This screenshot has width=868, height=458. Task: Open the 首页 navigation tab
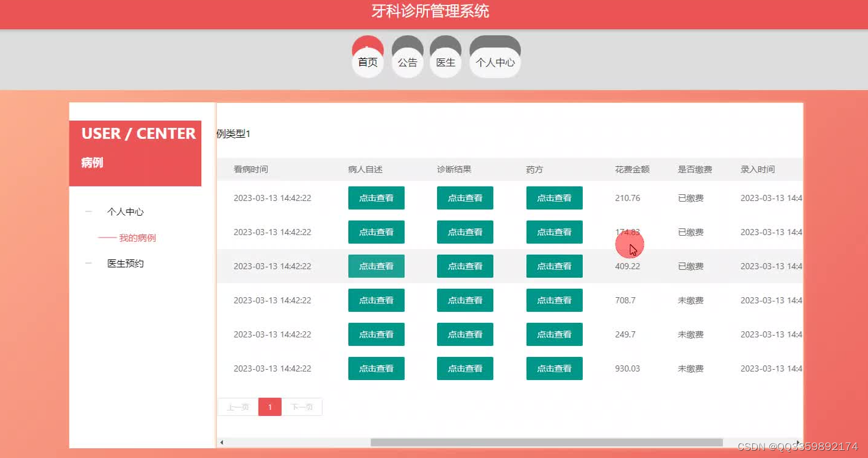(368, 57)
